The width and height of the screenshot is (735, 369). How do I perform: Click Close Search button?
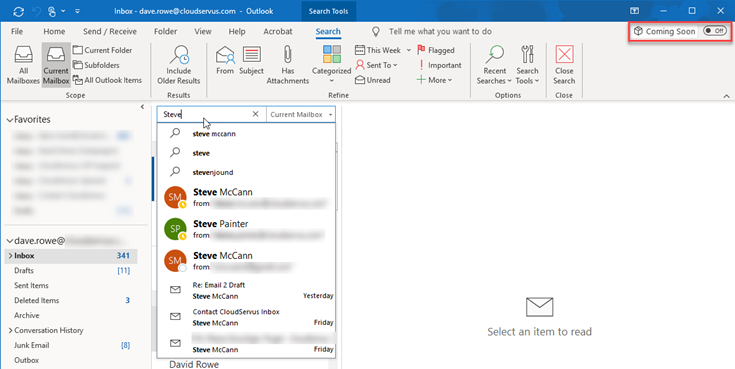(564, 65)
